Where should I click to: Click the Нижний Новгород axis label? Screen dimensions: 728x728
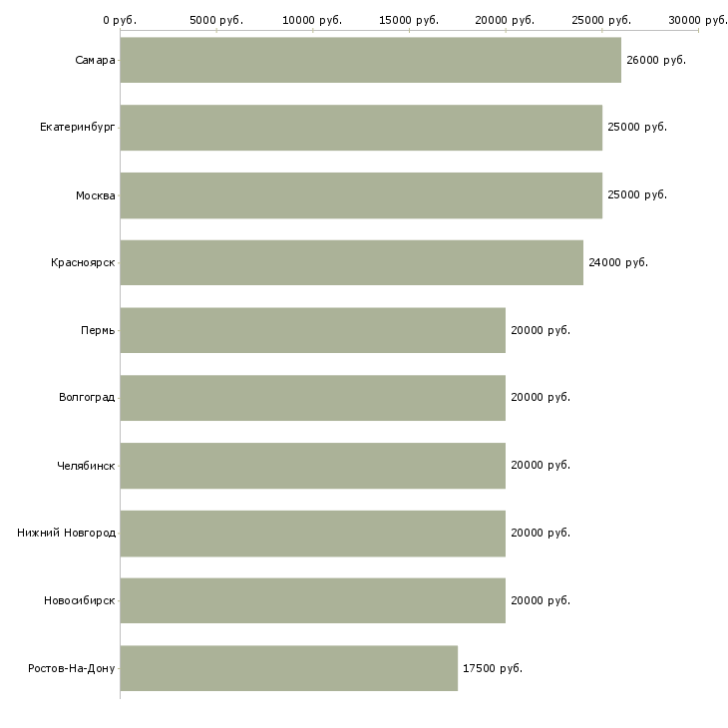[67, 533]
